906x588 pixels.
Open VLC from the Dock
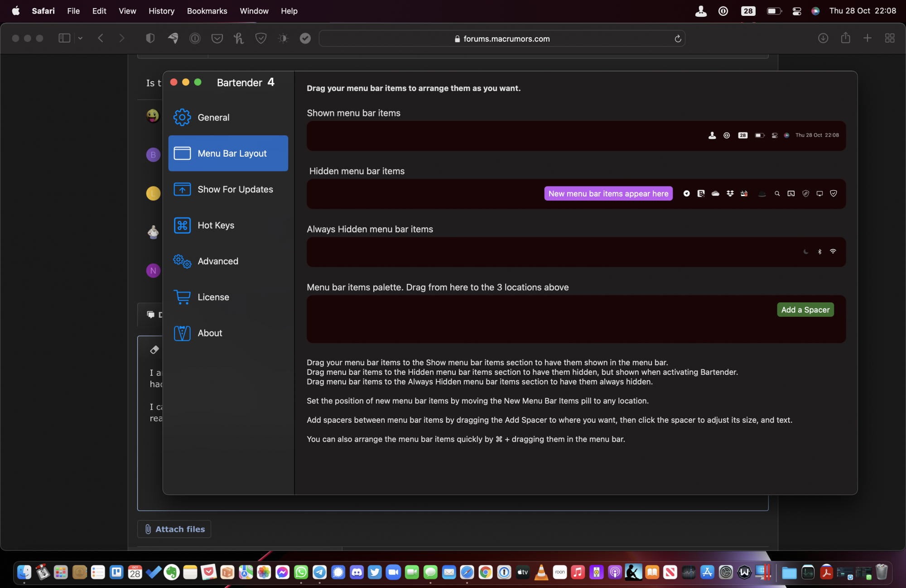[541, 573]
